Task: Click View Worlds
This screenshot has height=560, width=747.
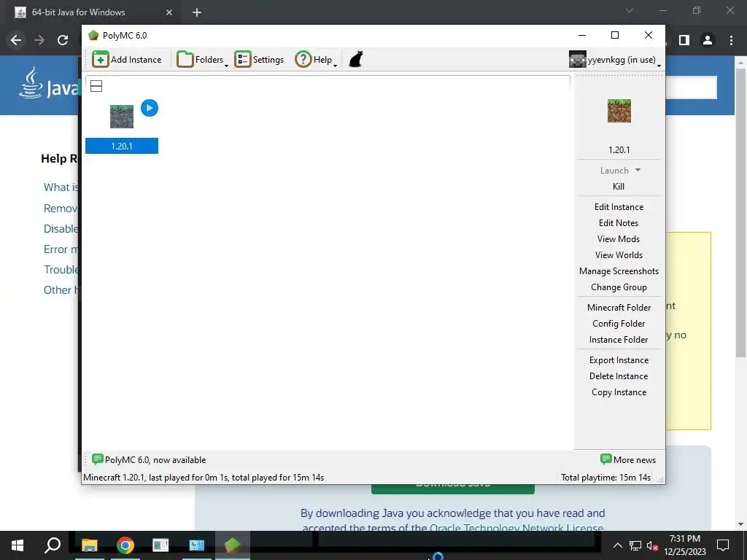Action: pos(619,256)
